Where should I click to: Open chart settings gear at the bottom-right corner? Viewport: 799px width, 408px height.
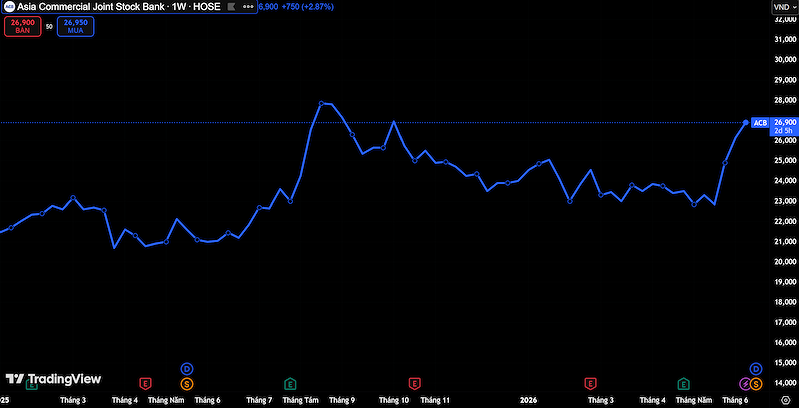[785, 400]
